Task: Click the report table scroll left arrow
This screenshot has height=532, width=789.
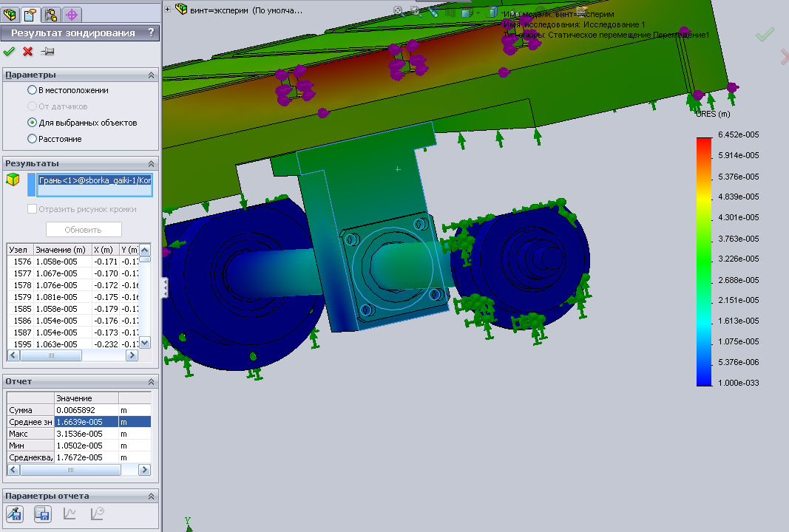Action: [x=13, y=470]
